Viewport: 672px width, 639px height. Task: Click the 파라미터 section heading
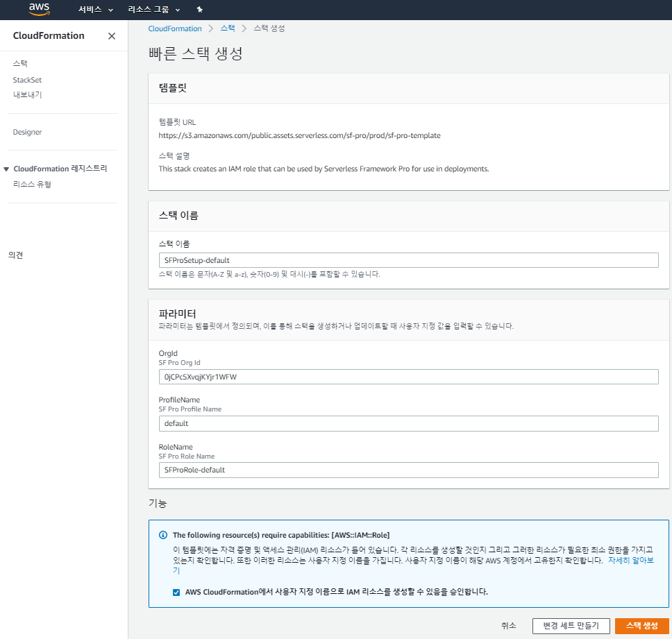pyautogui.click(x=178, y=314)
